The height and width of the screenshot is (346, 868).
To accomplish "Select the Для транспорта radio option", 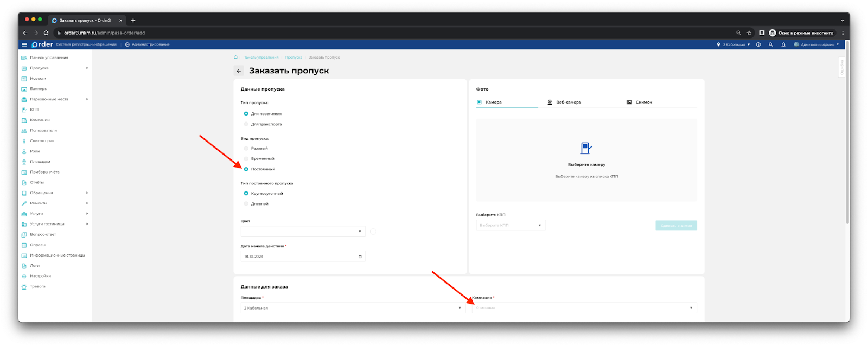I will click(246, 124).
